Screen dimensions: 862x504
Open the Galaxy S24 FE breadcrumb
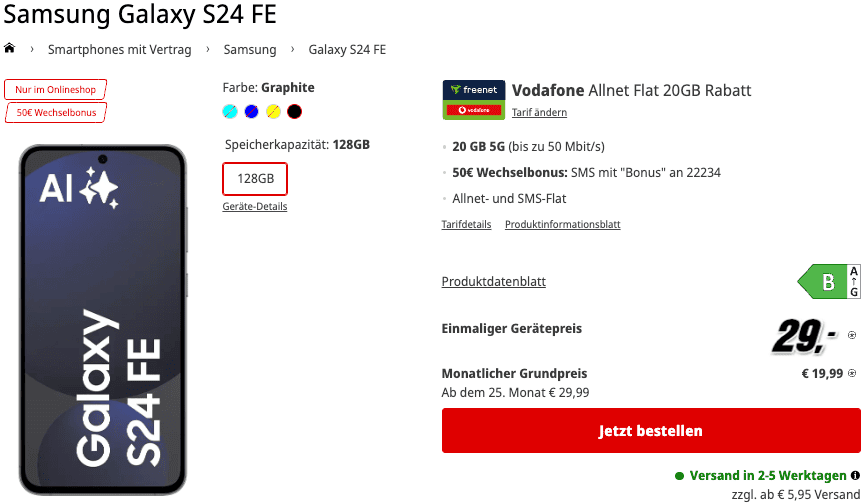pyautogui.click(x=347, y=49)
